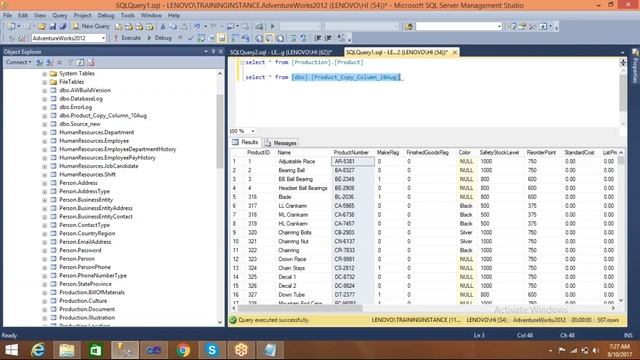Image resolution: width=640 pixels, height=360 pixels.
Task: Click the Cut scissors icon
Action: point(163,27)
